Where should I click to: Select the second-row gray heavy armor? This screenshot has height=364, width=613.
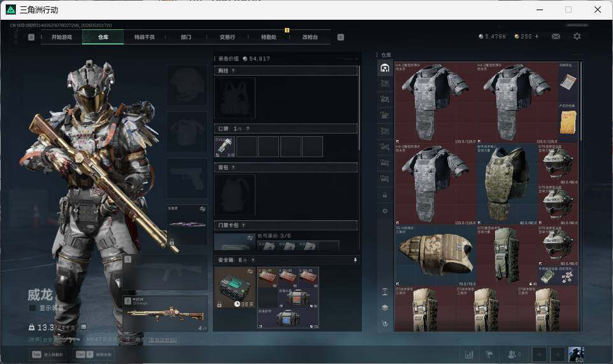tap(435, 184)
